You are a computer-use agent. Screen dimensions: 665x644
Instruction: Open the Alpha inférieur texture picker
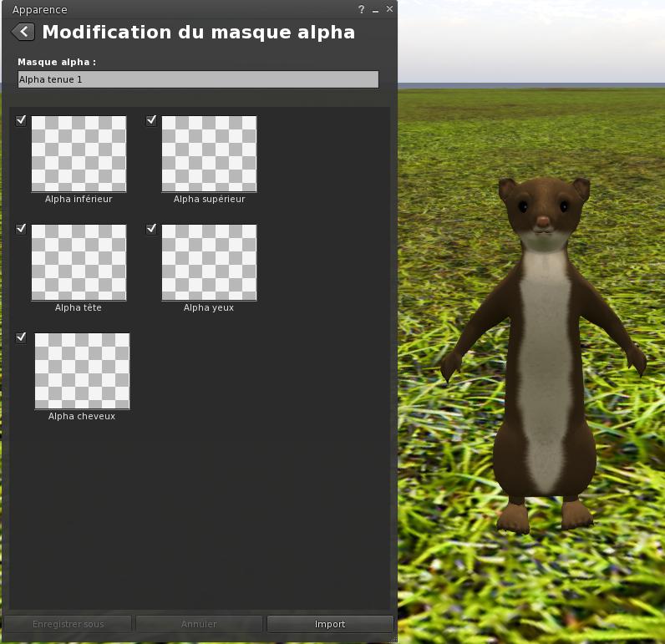tap(79, 154)
